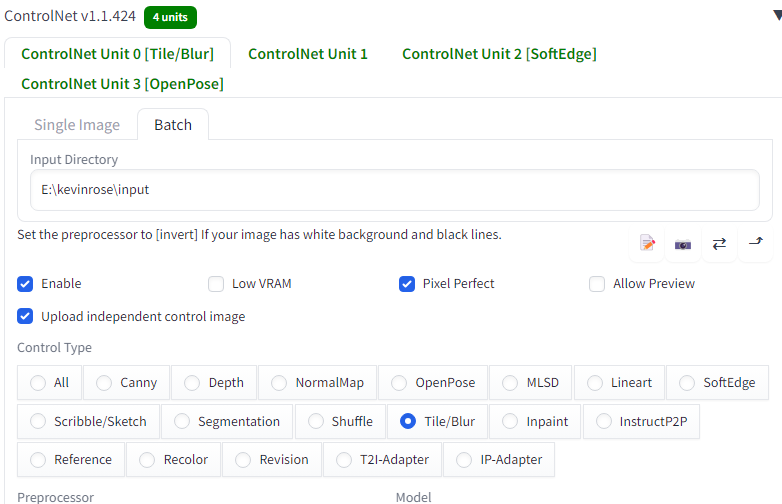Switch to the Single Image tab

click(x=77, y=125)
